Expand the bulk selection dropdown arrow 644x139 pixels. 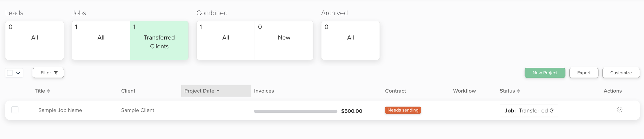click(x=18, y=73)
